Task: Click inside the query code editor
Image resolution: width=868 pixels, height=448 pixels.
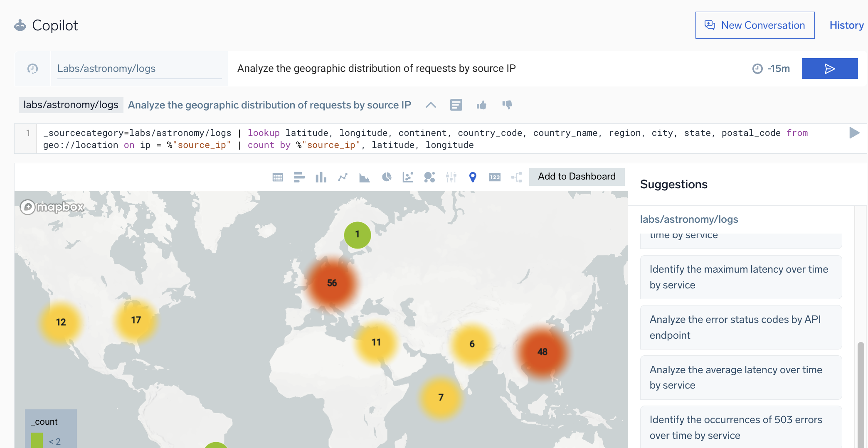Action: tap(441, 139)
